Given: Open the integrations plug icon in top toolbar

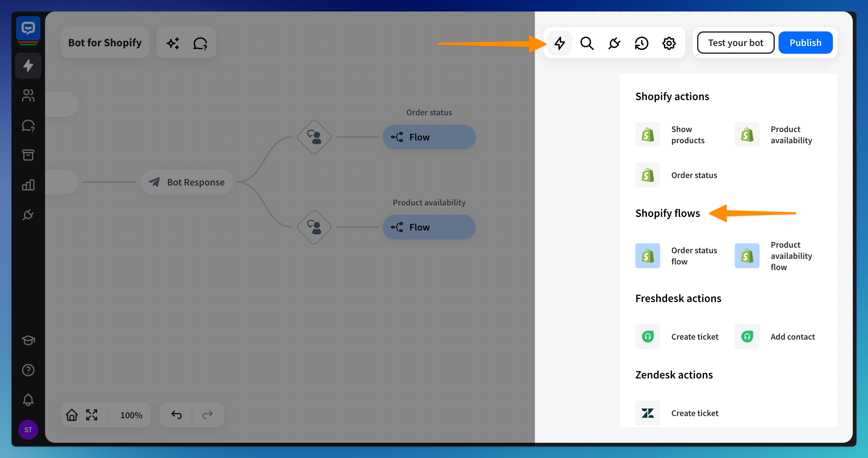Looking at the screenshot, I should click(x=614, y=43).
